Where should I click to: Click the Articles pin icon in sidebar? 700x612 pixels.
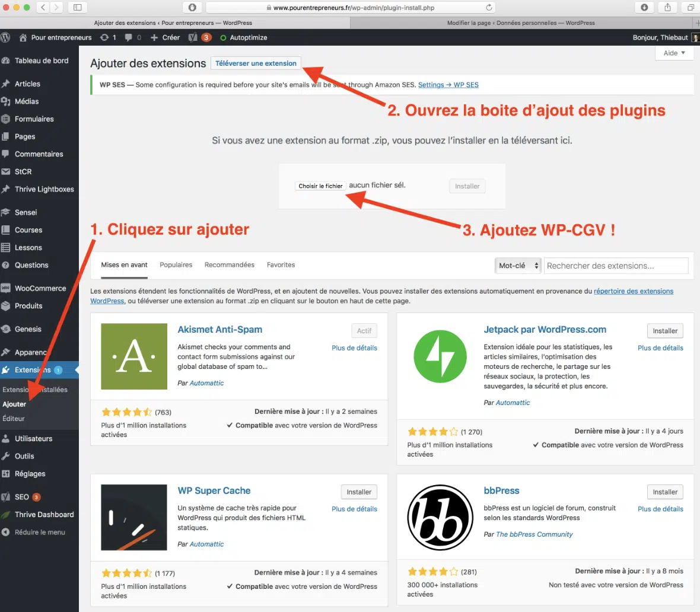pyautogui.click(x=6, y=84)
